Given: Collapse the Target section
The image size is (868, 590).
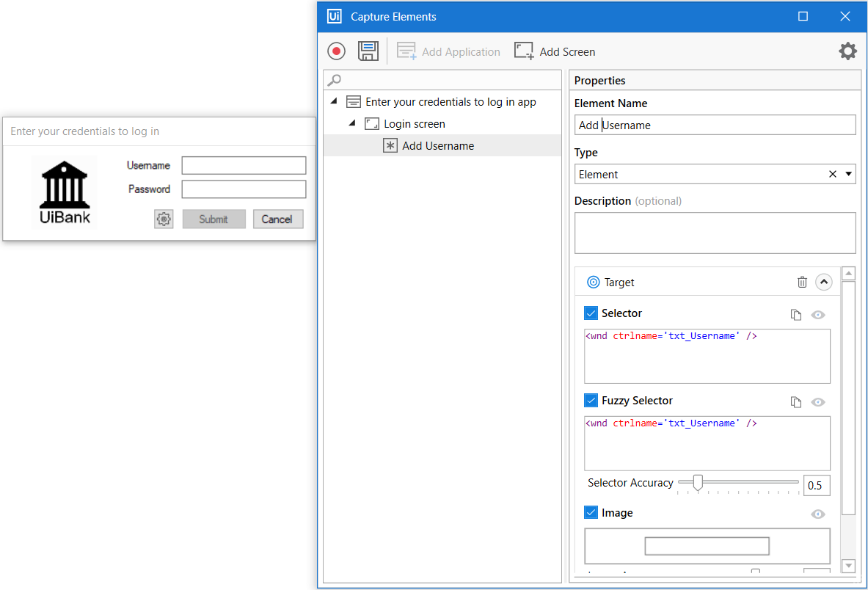Looking at the screenshot, I should (x=823, y=282).
